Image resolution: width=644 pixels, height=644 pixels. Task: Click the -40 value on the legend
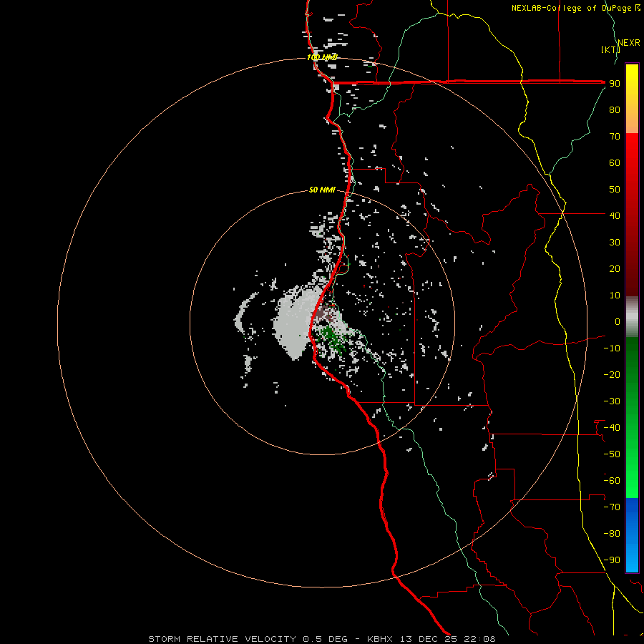tap(612, 428)
